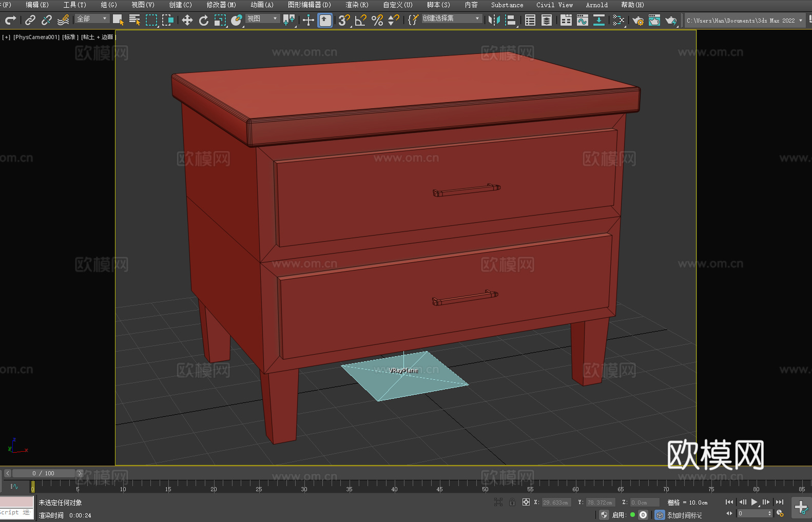Click the Align tool icon

click(x=511, y=20)
